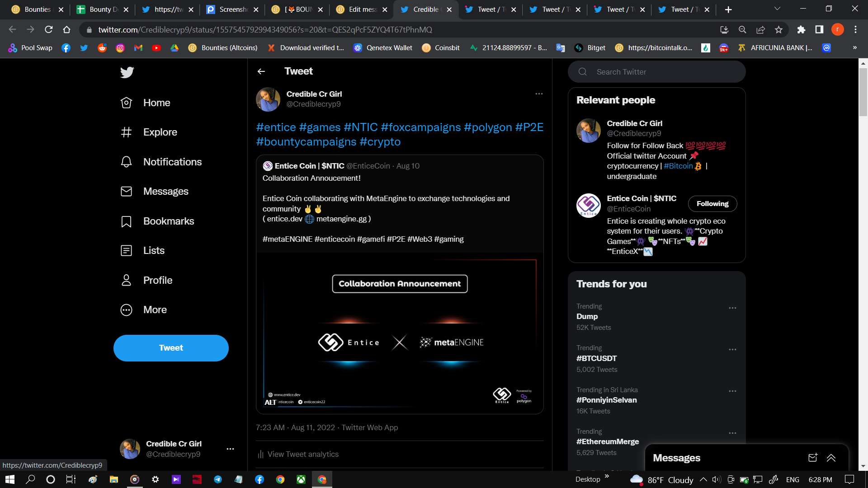The image size is (868, 488).
Task: Open Gmail bookmark icon
Action: coord(138,48)
